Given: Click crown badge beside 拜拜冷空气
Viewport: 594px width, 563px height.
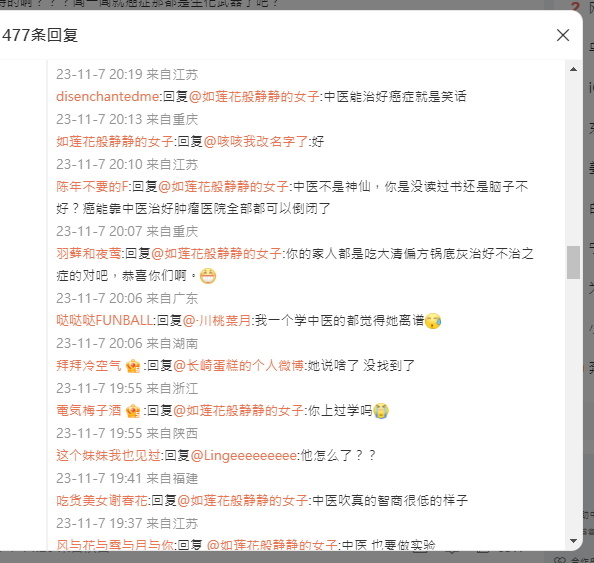Looking at the screenshot, I should pyautogui.click(x=133, y=366).
